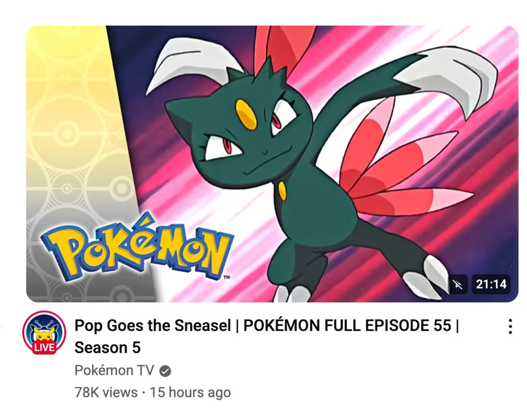This screenshot has height=420, width=527.
Task: Click the crossed-out cursor icon on thumbnail
Action: click(458, 284)
